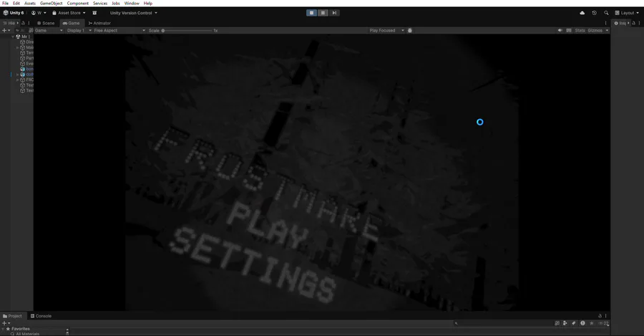
Task: Open the Play Focused dropdown
Action: click(x=386, y=30)
